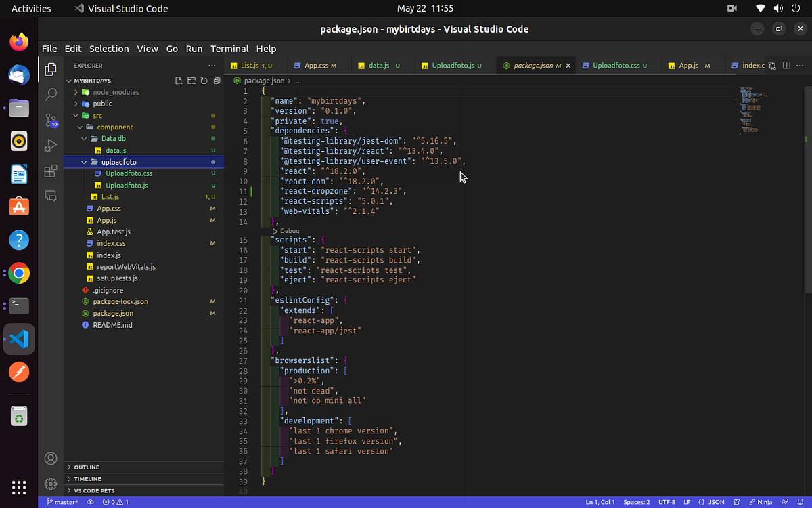This screenshot has height=508, width=812.
Task: Open Source Control view with 10 changes
Action: (x=51, y=121)
